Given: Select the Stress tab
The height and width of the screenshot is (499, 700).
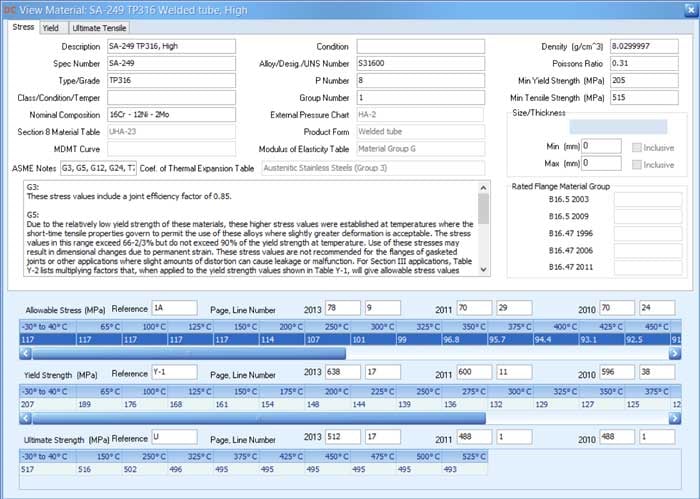Looking at the screenshot, I should tap(22, 28).
